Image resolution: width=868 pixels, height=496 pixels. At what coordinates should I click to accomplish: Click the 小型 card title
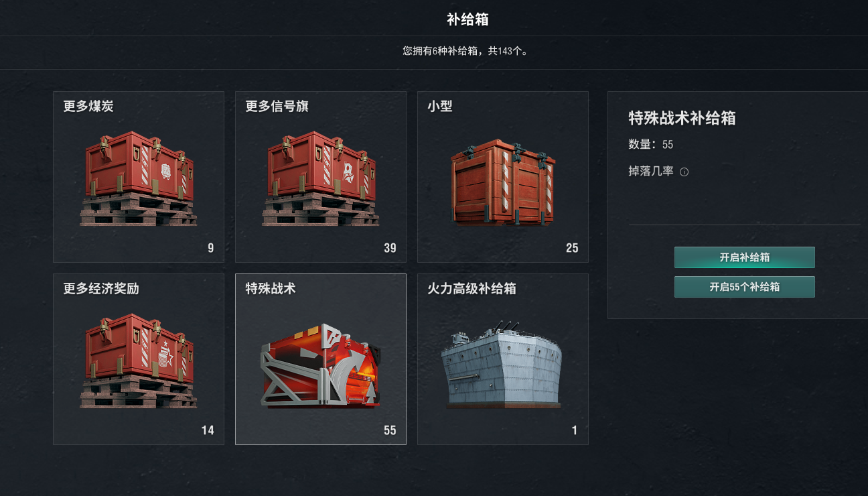pos(440,107)
